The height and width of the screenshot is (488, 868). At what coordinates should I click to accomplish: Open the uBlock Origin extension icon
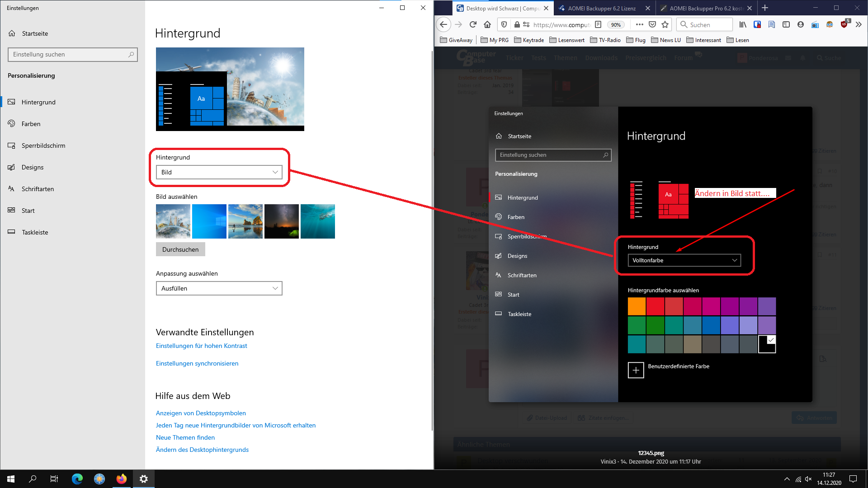[x=844, y=24]
